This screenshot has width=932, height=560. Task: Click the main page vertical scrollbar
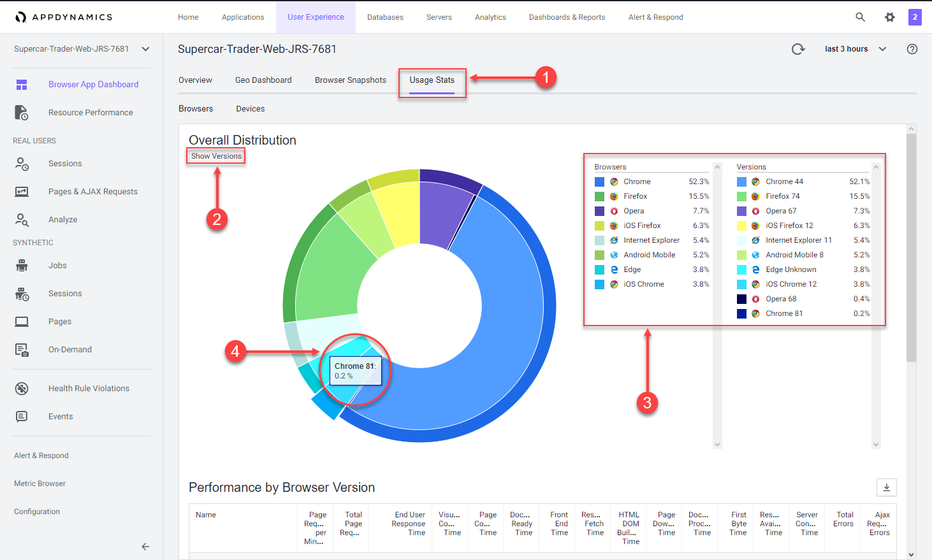coord(911,248)
